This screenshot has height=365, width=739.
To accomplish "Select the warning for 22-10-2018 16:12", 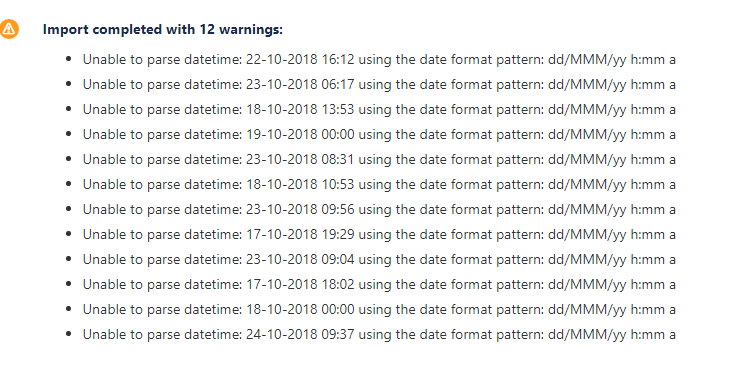I will [379, 59].
